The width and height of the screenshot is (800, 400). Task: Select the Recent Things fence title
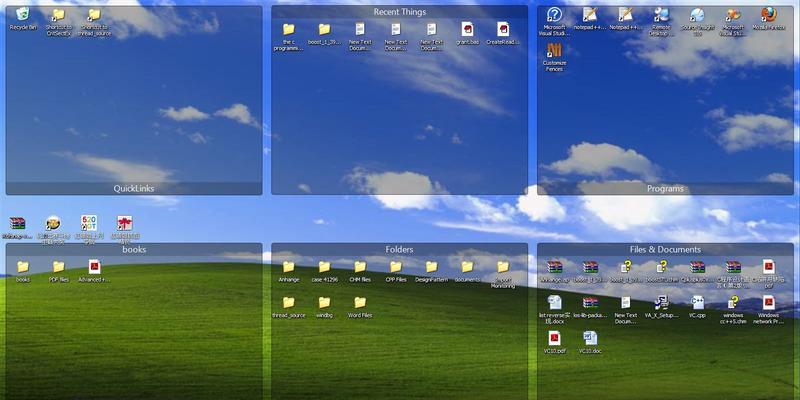tap(399, 12)
